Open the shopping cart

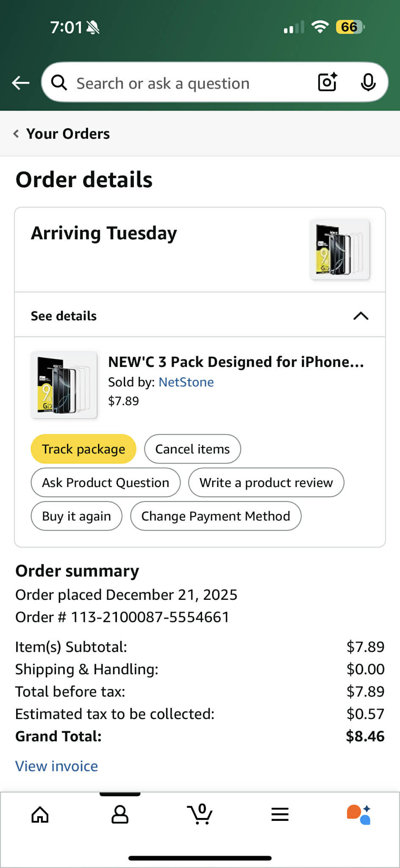point(200,815)
